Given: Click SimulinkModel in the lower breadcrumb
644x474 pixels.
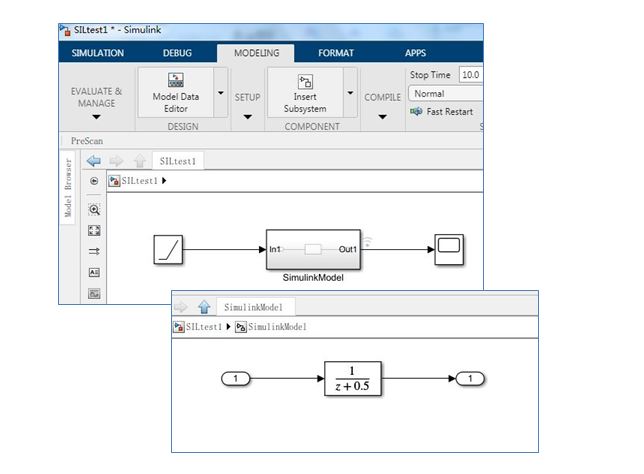Looking at the screenshot, I should coord(277,327).
